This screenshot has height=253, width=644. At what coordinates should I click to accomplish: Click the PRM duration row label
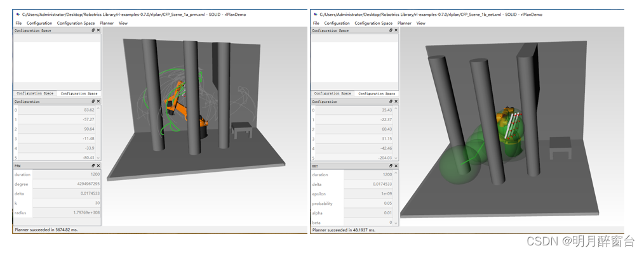coord(23,174)
